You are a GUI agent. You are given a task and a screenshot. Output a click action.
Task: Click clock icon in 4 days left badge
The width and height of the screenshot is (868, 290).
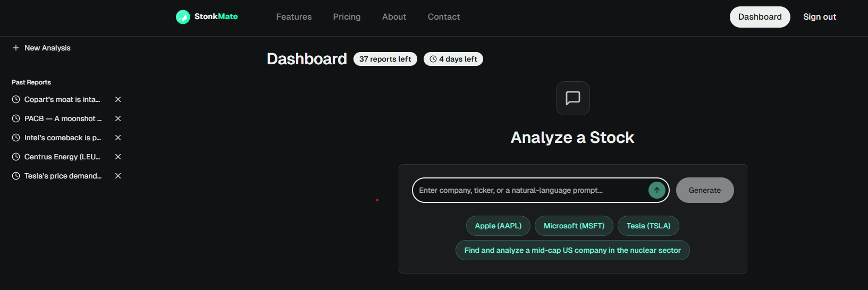click(433, 59)
